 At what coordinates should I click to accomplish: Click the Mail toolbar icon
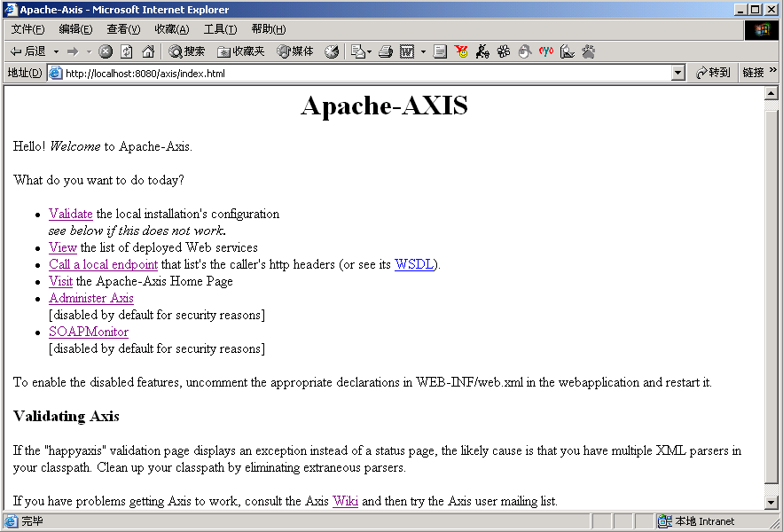click(358, 51)
